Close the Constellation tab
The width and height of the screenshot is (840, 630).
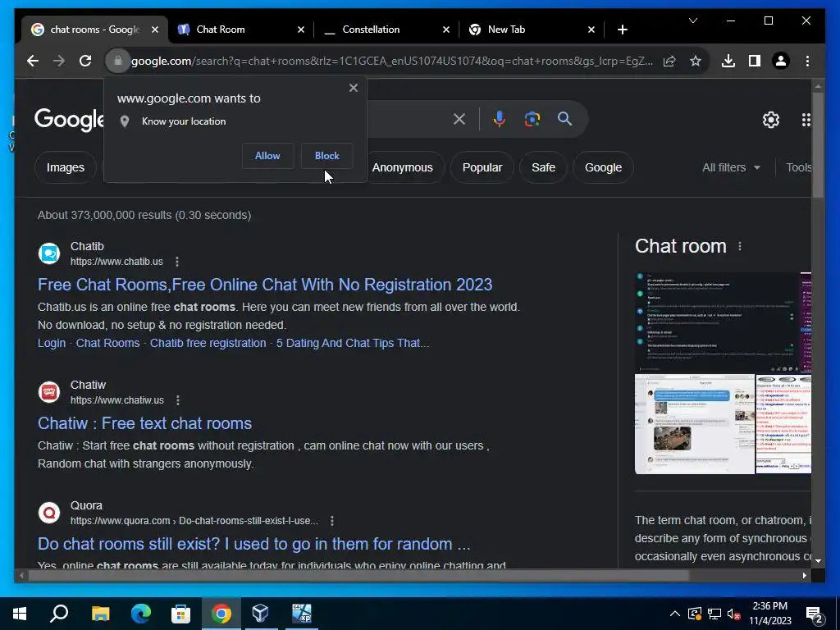click(x=446, y=30)
